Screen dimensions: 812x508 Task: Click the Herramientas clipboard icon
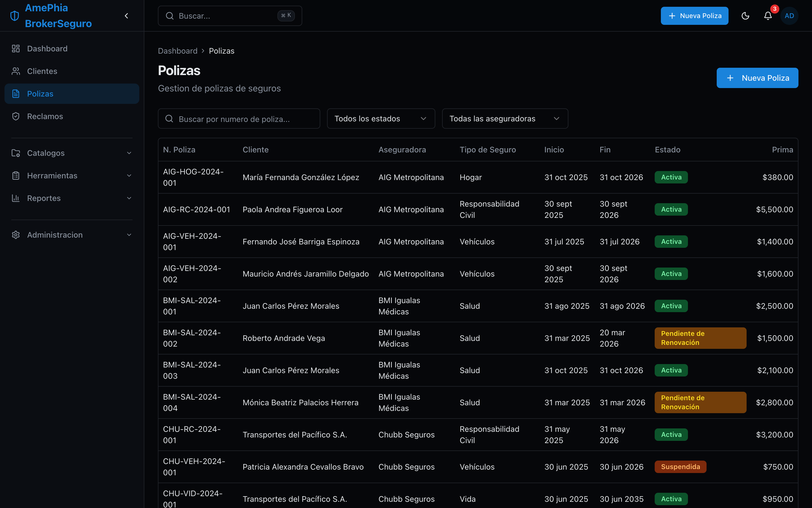(16, 175)
